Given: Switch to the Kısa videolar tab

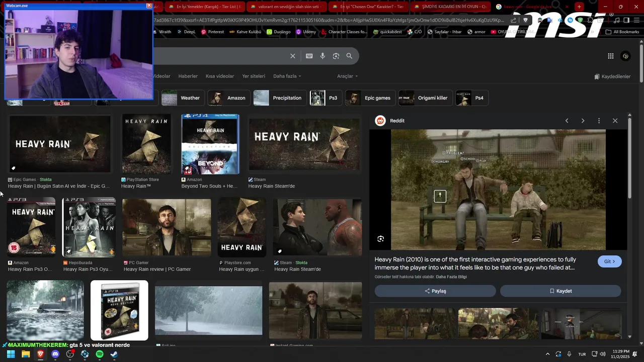Looking at the screenshot, I should [x=220, y=76].
